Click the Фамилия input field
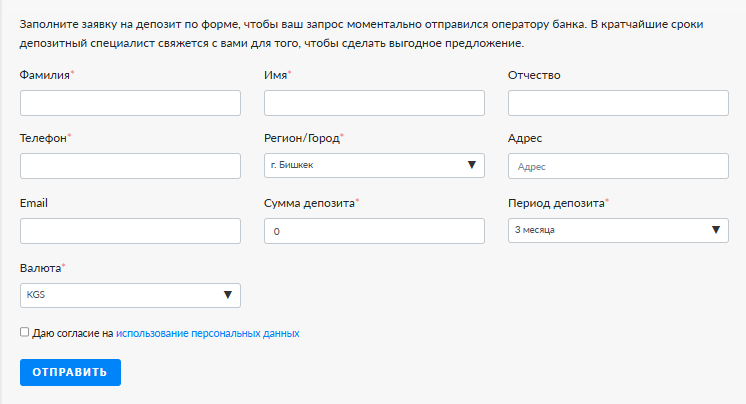The width and height of the screenshot is (746, 404). pos(130,103)
